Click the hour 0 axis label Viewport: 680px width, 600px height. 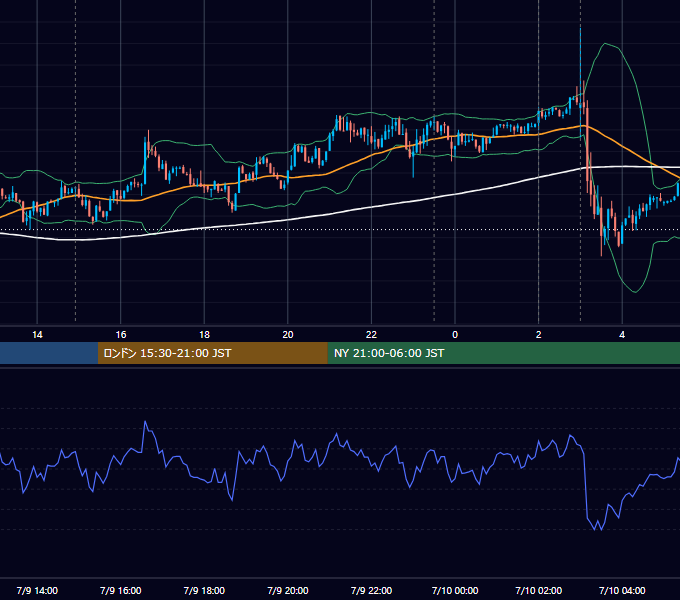(x=455, y=335)
